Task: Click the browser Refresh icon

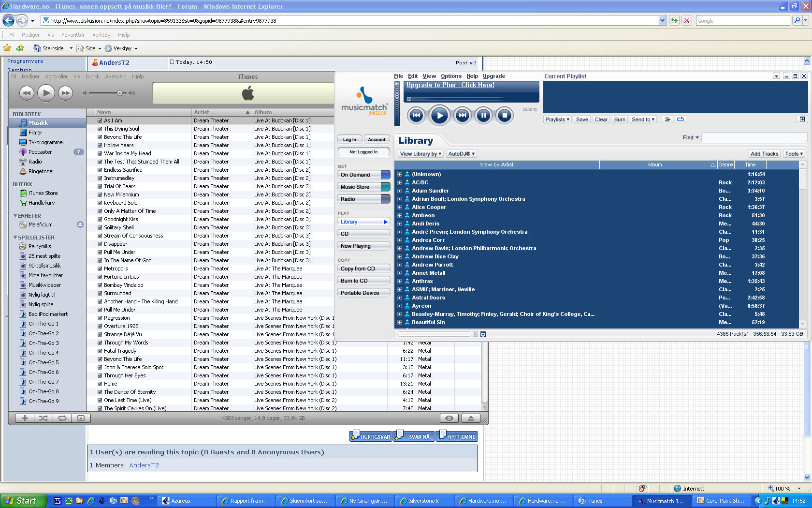Action: click(674, 20)
